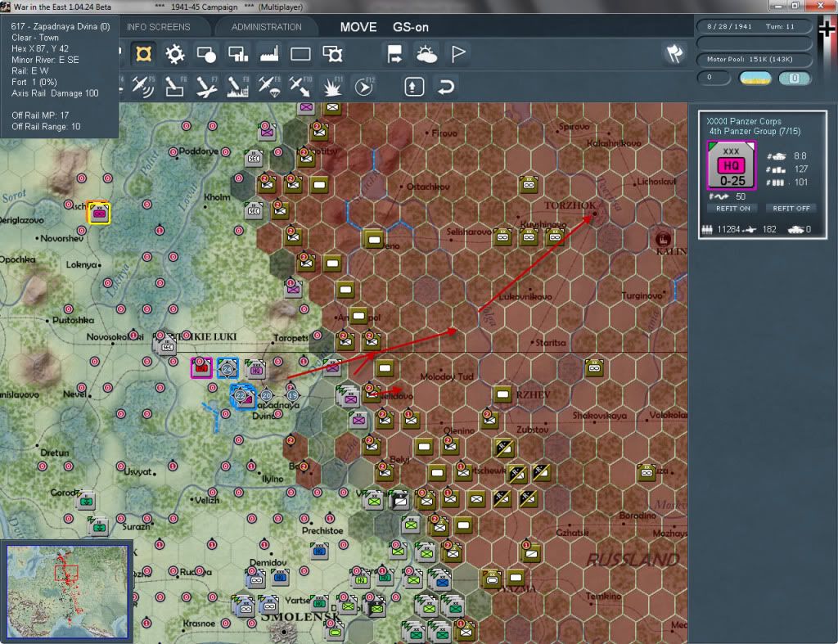Click the REFIT OFF button
This screenshot has width=838, height=644.
791,209
